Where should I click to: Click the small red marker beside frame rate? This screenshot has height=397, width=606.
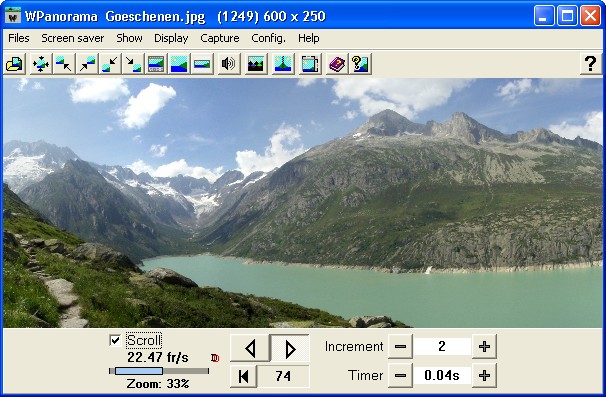(215, 358)
